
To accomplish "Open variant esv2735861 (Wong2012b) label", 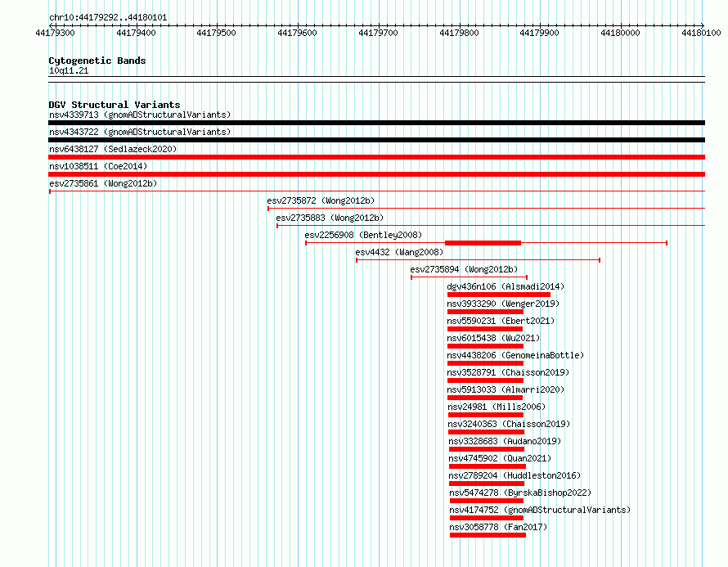I will (x=103, y=183).
